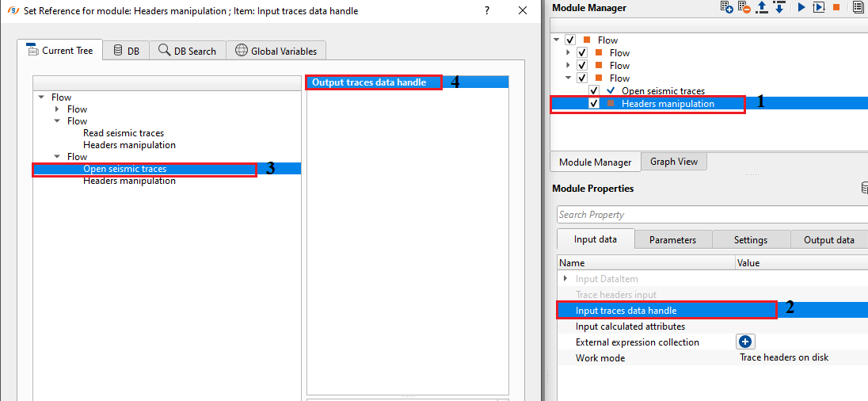Uncheck the Headers manipulation module checkbox

[594, 104]
